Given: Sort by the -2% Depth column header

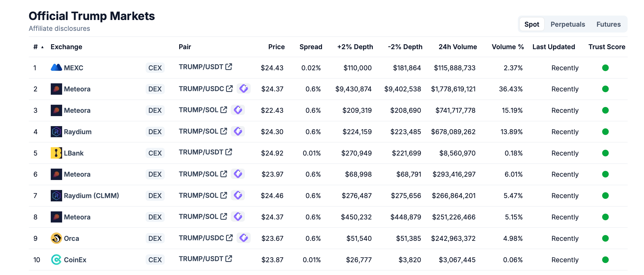Looking at the screenshot, I should click(x=405, y=47).
